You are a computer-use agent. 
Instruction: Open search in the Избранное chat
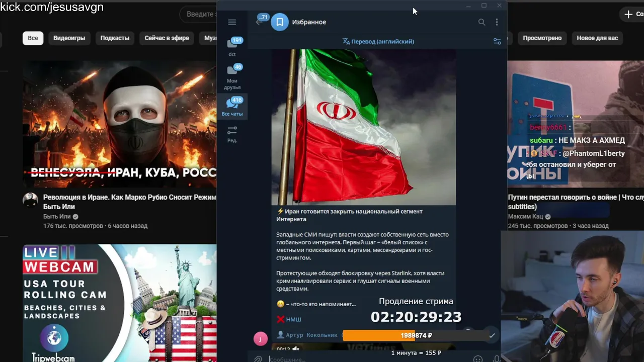click(481, 22)
